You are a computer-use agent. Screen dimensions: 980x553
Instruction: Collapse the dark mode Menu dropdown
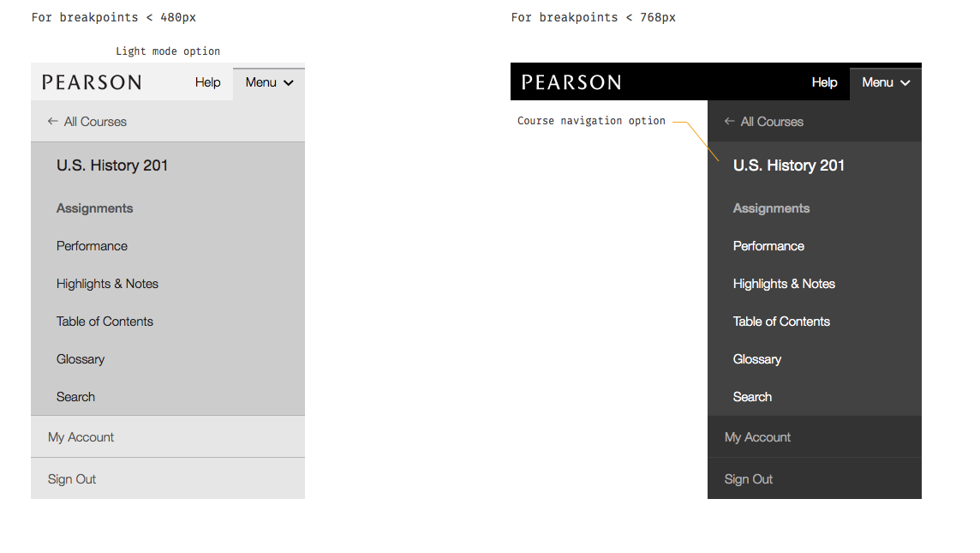(885, 83)
